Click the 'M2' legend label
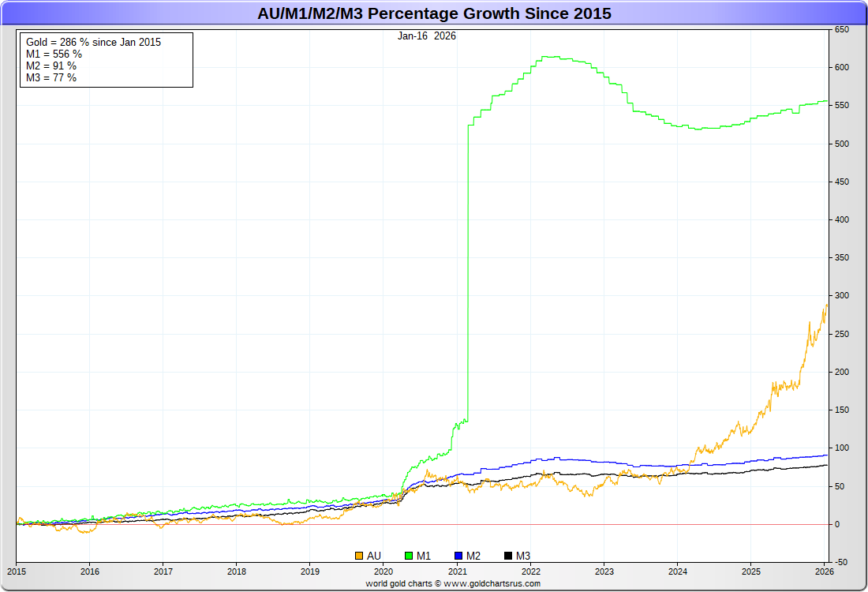This screenshot has width=868, height=592. coord(473,556)
